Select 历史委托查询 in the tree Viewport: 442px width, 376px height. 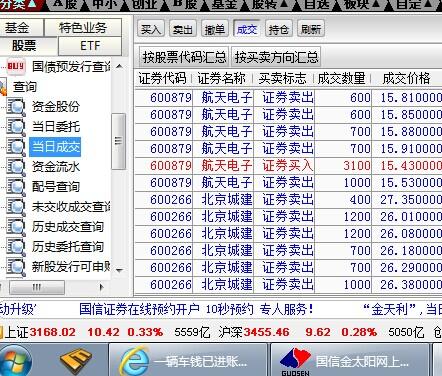(x=68, y=247)
